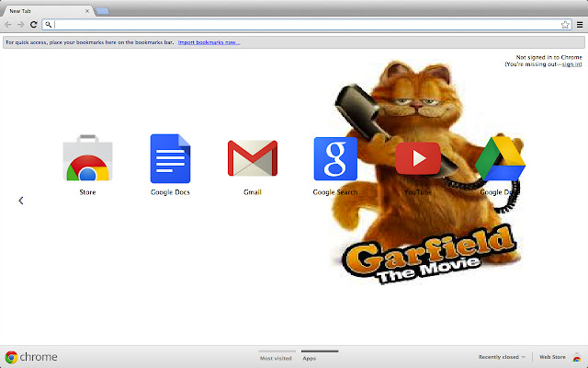
Task: Launch the Google Search app
Action: point(335,158)
